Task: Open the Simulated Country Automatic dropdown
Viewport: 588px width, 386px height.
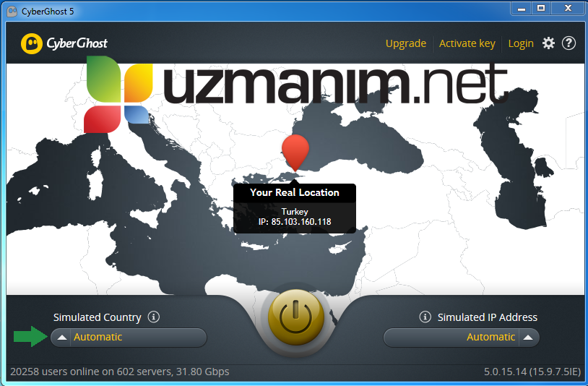Action: point(129,338)
